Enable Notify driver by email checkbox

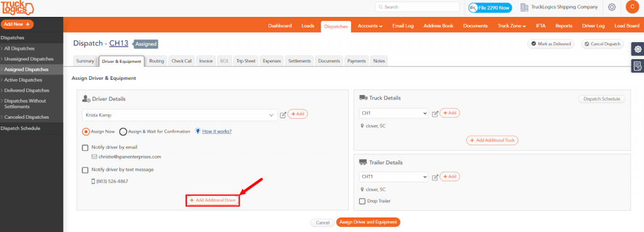(x=85, y=147)
